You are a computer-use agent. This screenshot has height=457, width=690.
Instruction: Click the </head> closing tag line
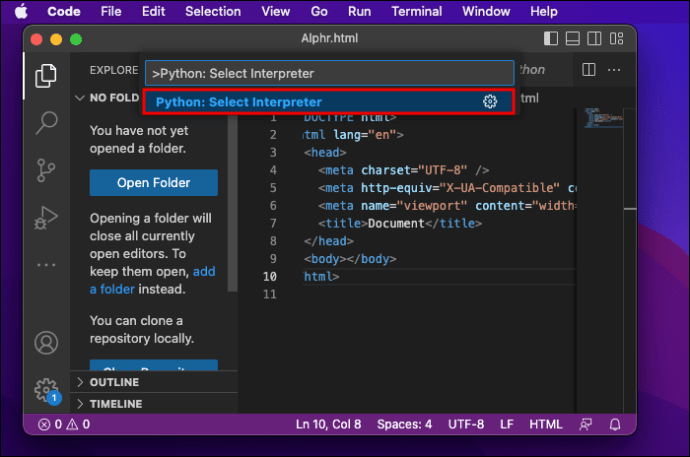tap(328, 241)
